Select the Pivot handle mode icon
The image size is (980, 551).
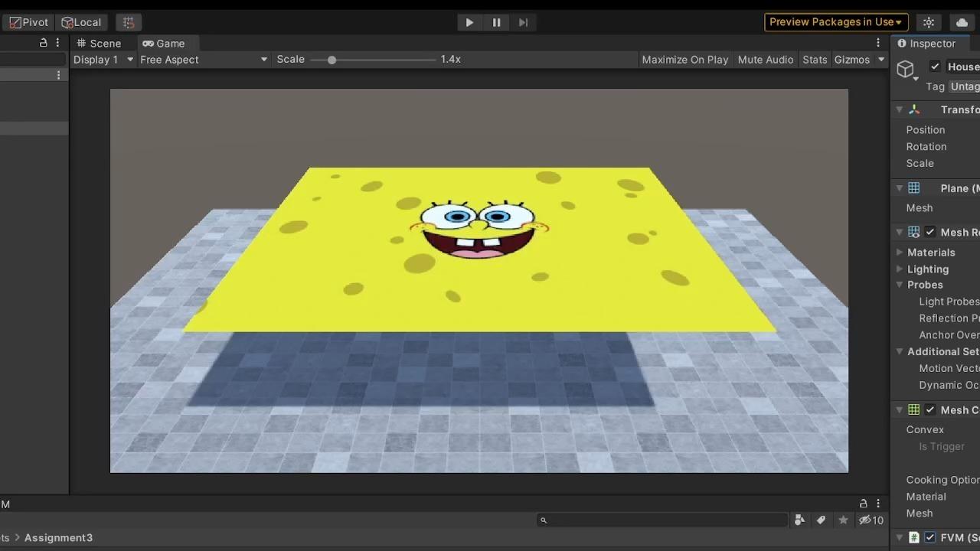pos(27,22)
